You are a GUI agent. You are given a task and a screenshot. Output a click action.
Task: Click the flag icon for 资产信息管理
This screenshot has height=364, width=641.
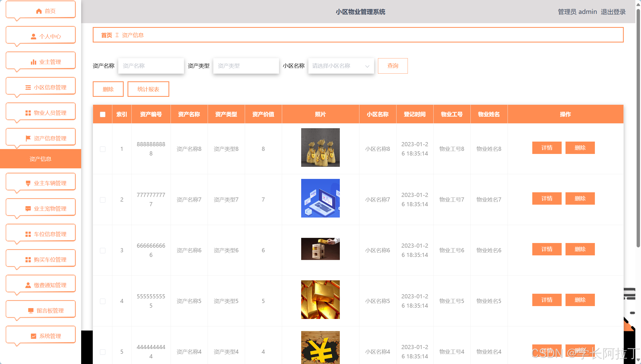point(28,138)
